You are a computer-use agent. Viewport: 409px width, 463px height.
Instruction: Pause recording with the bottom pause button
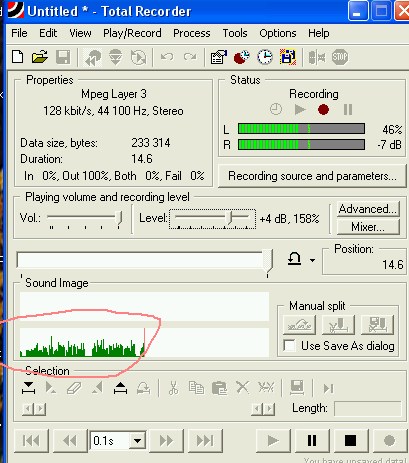pyautogui.click(x=312, y=441)
